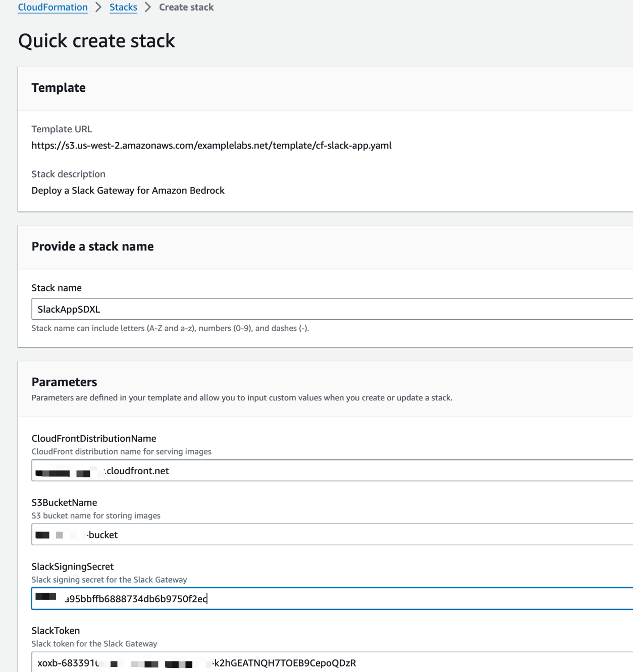Select the stack description 'Deploy a Slack Gateway' text
633x672 pixels.
pyautogui.click(x=128, y=190)
